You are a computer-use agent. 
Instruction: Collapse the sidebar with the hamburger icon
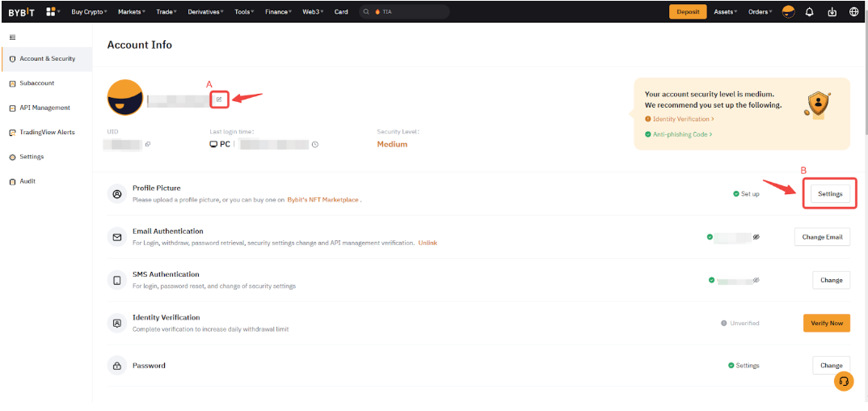click(x=12, y=37)
